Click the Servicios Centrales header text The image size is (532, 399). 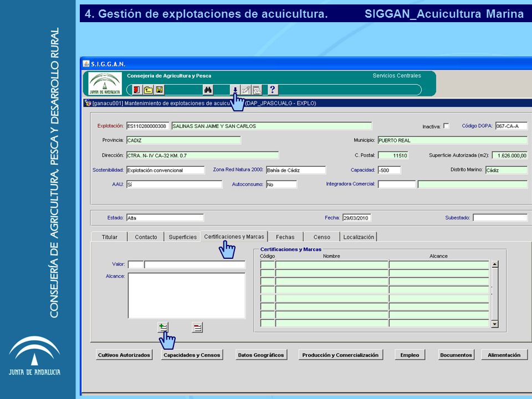click(x=397, y=76)
